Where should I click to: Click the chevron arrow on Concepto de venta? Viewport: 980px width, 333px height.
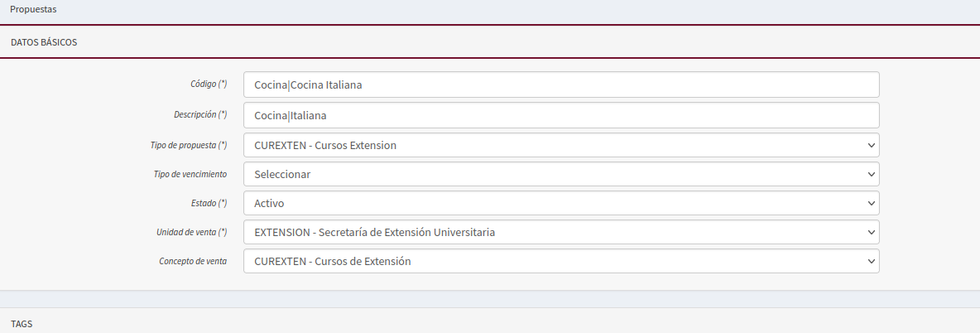point(870,261)
